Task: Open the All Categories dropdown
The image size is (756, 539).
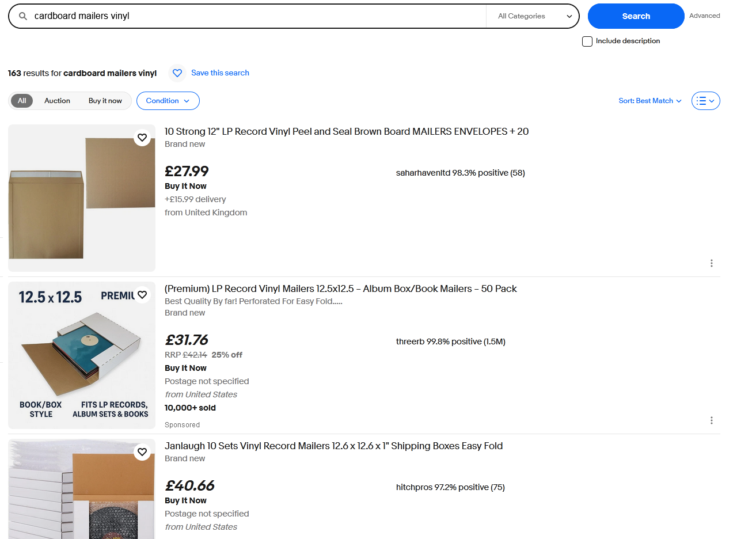Action: 533,16
